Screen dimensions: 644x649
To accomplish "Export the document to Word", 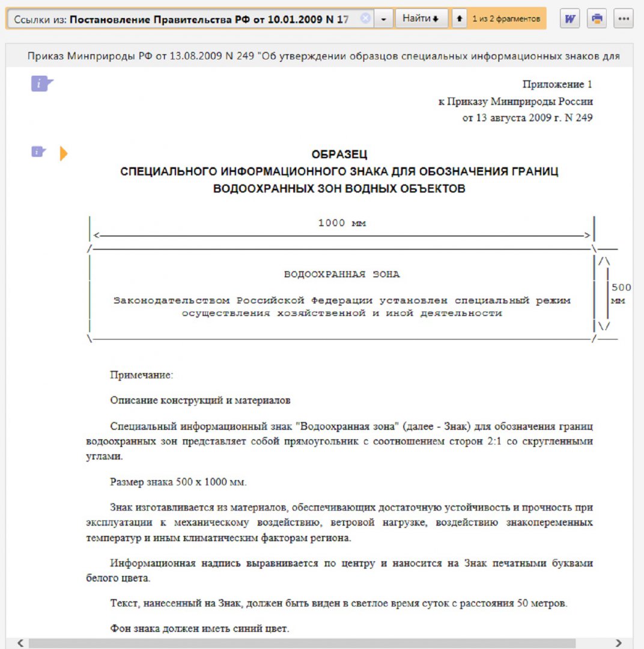I will (570, 19).
